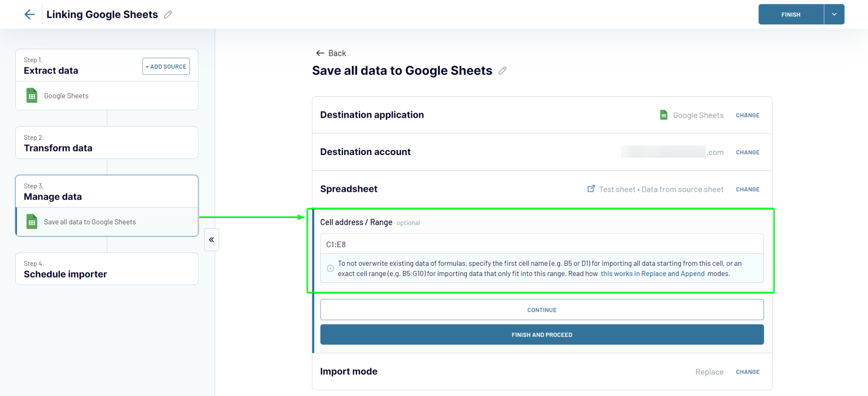The image size is (868, 396).
Task: Select the Step 4 Schedule importer section
Action: point(106,269)
